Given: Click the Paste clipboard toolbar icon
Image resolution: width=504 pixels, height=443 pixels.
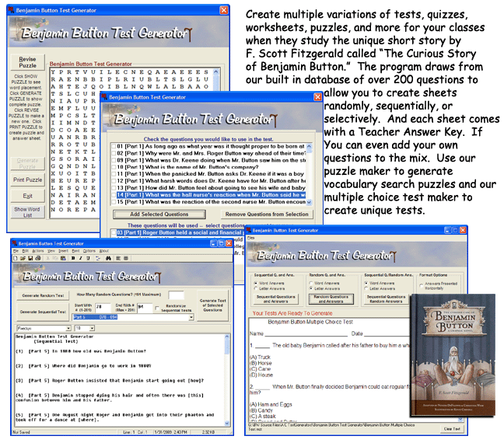Looking at the screenshot, I should coord(63,258).
